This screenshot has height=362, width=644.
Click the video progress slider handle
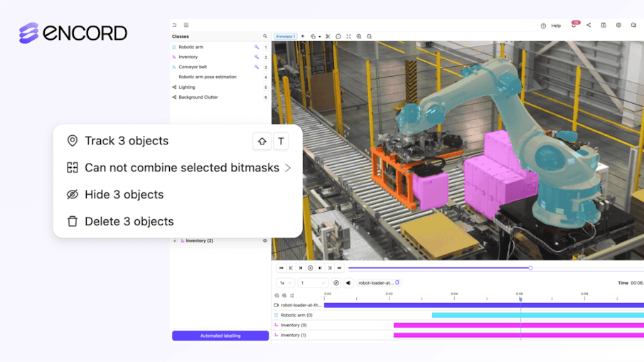pos(530,268)
